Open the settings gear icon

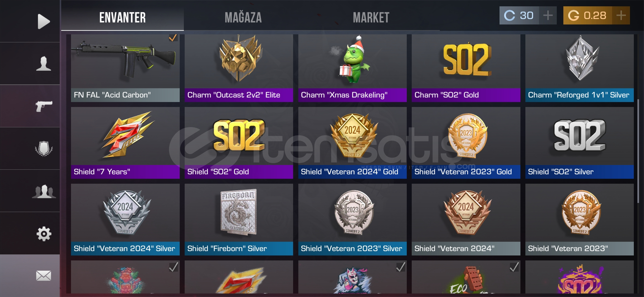pos(44,234)
